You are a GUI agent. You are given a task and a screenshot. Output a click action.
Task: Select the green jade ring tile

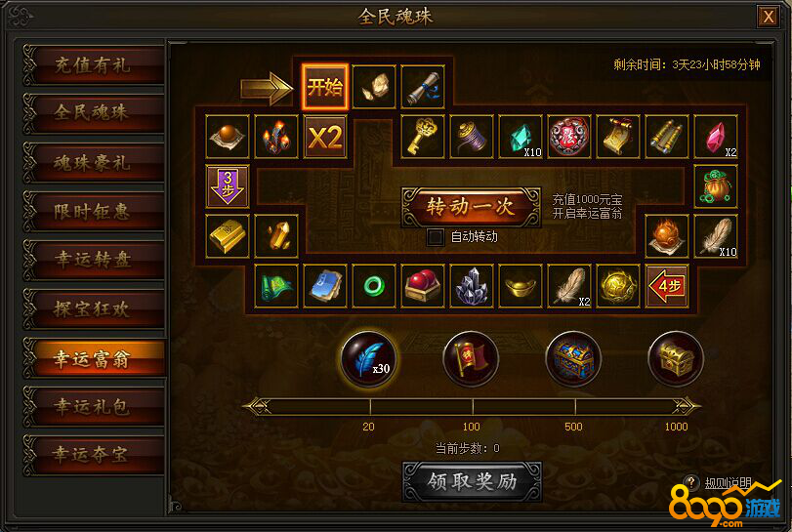374,286
